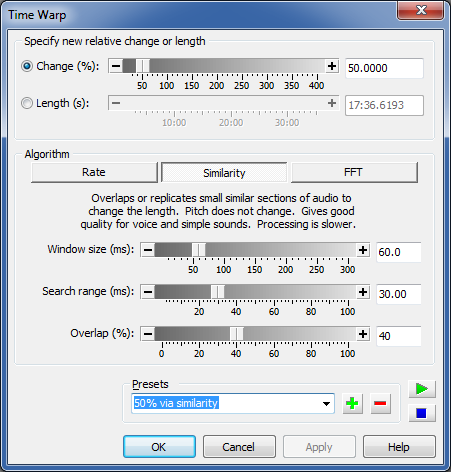Switch to the Rate algorithm

pos(94,172)
